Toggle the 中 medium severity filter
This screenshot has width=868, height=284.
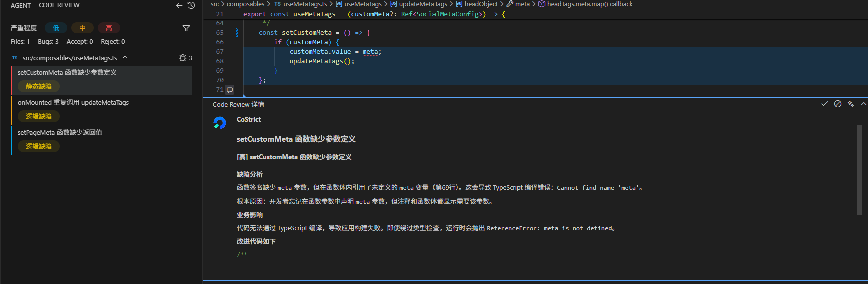[82, 28]
